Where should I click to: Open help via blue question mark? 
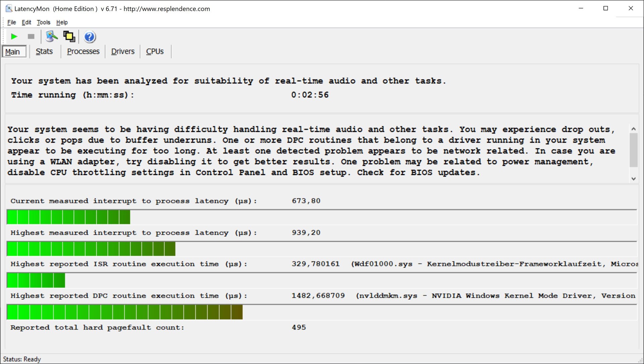(x=90, y=37)
